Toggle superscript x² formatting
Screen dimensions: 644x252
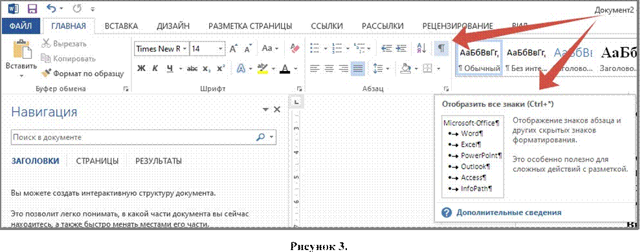(x=221, y=68)
